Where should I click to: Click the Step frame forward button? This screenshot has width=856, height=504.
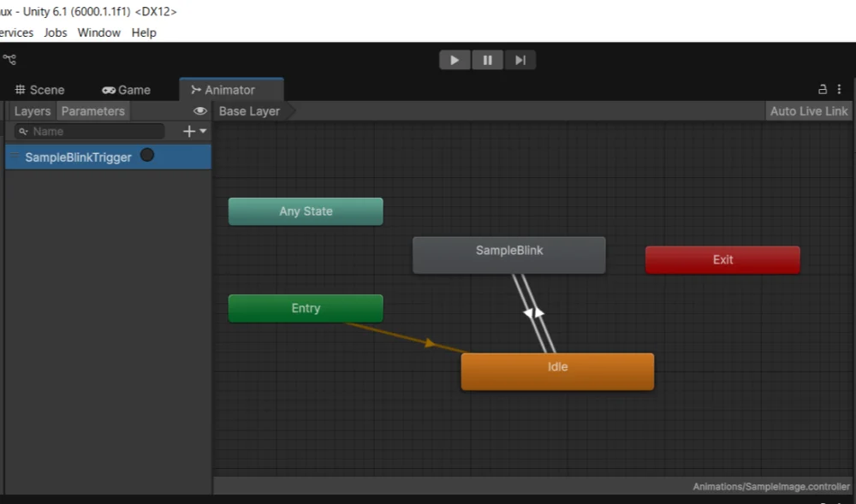pos(520,60)
